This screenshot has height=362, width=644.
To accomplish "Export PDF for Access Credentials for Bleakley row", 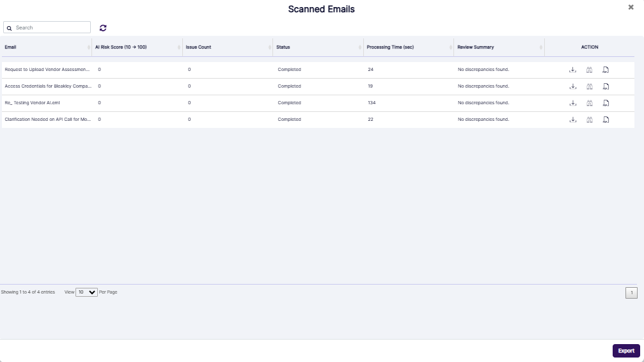I will 606,86.
